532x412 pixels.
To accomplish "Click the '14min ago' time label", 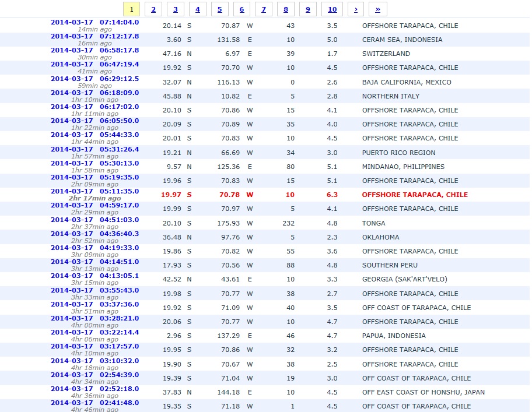I will click(x=94, y=29).
